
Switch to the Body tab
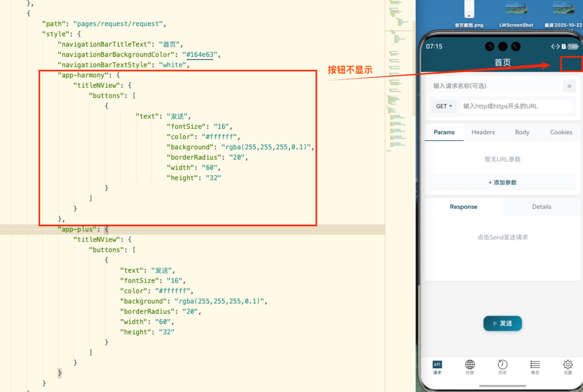click(522, 132)
